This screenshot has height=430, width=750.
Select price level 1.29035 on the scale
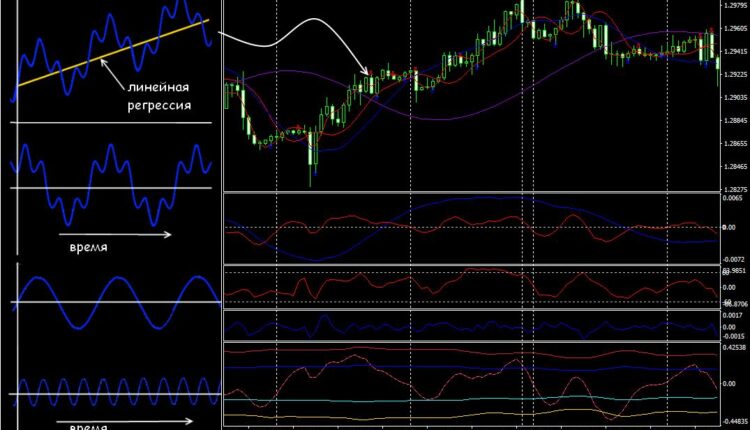click(736, 98)
